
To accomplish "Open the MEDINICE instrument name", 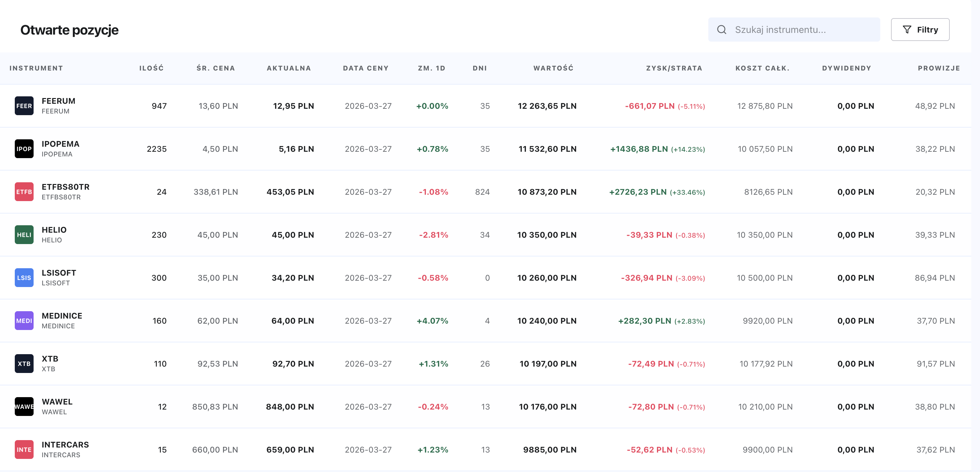I will (x=62, y=316).
